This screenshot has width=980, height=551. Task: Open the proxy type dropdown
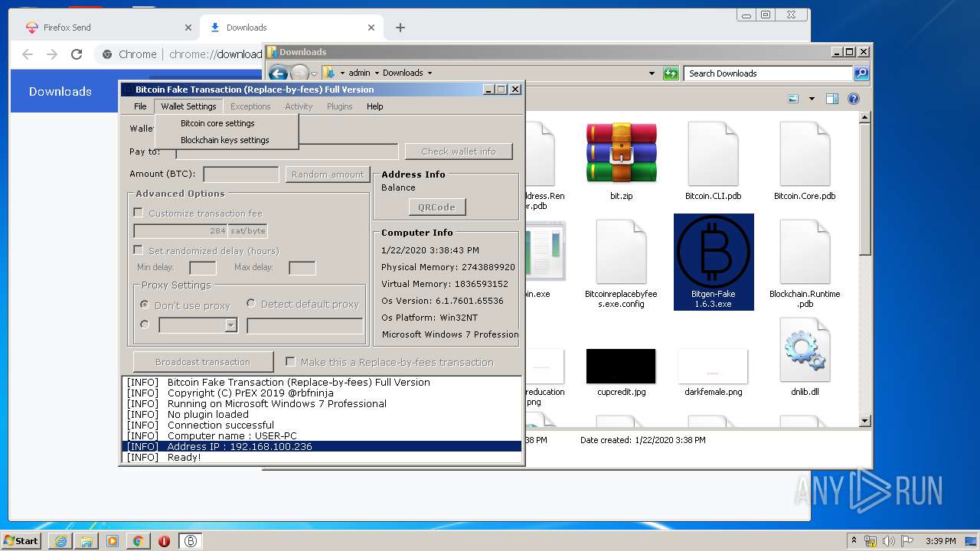tap(230, 326)
